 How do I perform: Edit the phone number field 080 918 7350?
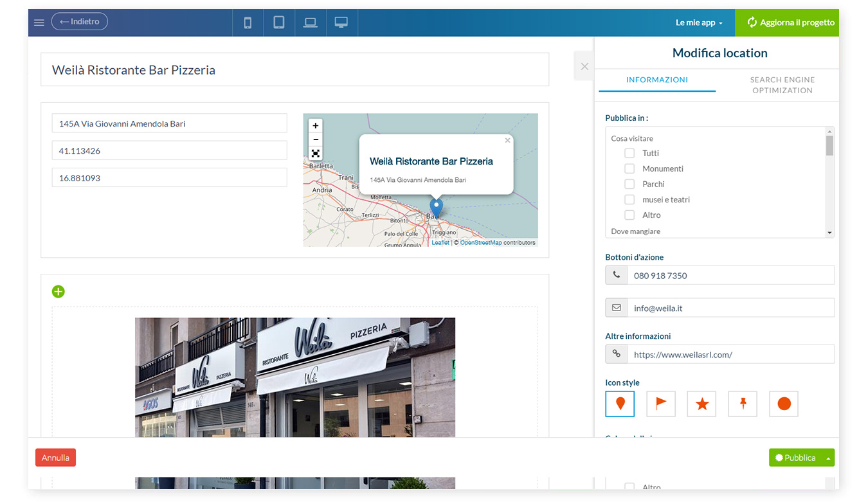(730, 275)
